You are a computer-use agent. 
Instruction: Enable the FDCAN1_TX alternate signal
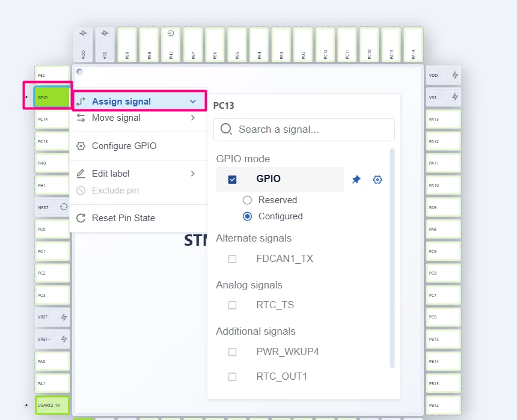pos(232,259)
